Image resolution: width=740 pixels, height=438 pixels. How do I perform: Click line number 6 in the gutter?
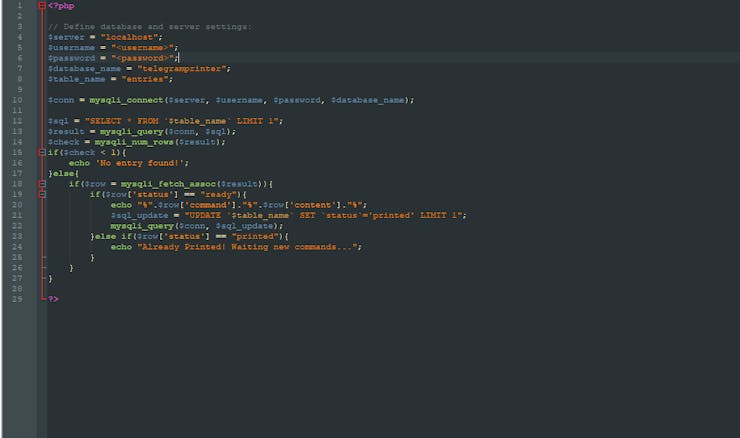(x=20, y=58)
